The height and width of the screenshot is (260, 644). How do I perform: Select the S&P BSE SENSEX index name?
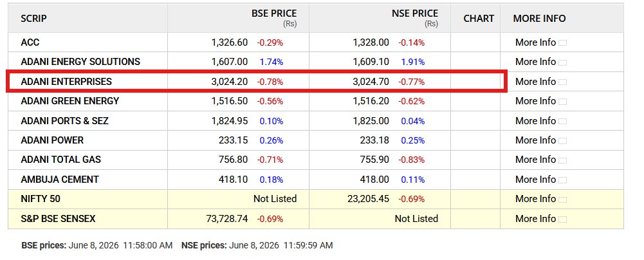(58, 219)
